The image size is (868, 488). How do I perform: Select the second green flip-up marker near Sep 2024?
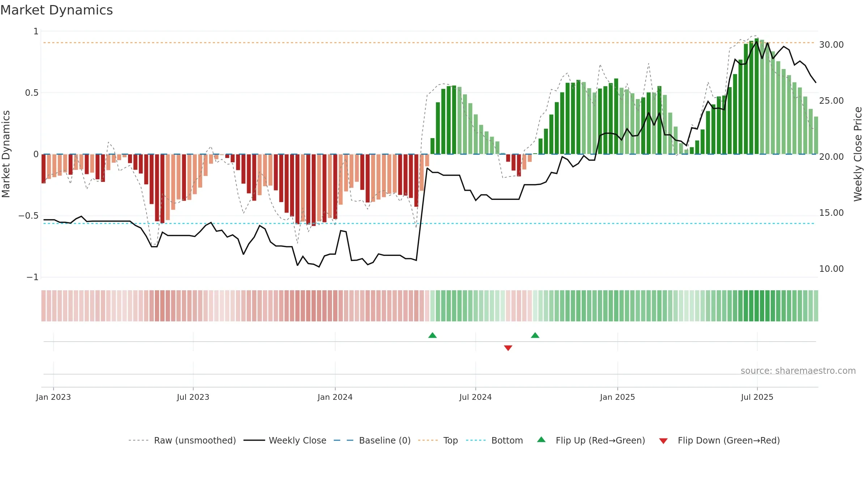click(535, 335)
